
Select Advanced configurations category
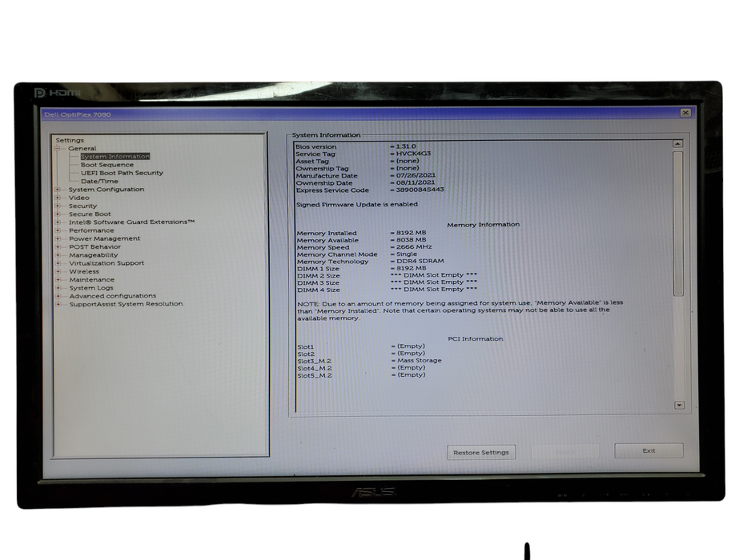[112, 296]
